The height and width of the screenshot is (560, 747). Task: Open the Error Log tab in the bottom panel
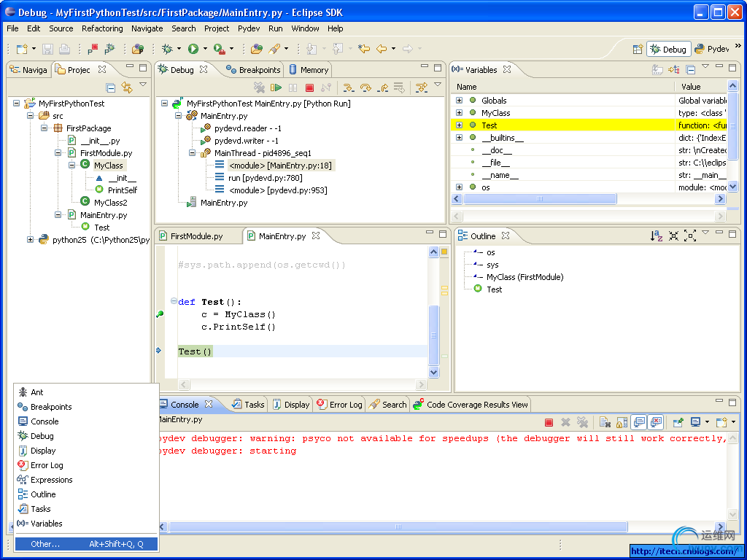(339, 405)
